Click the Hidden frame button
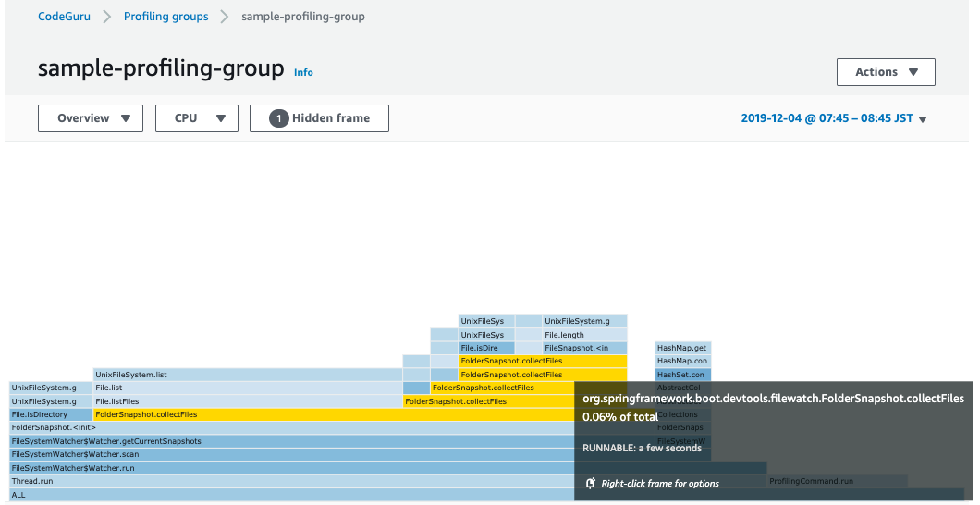 tap(319, 118)
